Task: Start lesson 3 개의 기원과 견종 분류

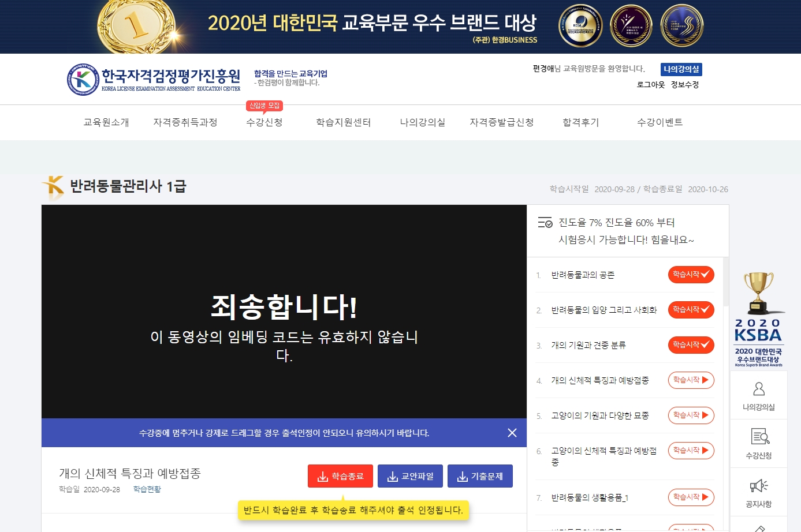Action: click(x=691, y=345)
